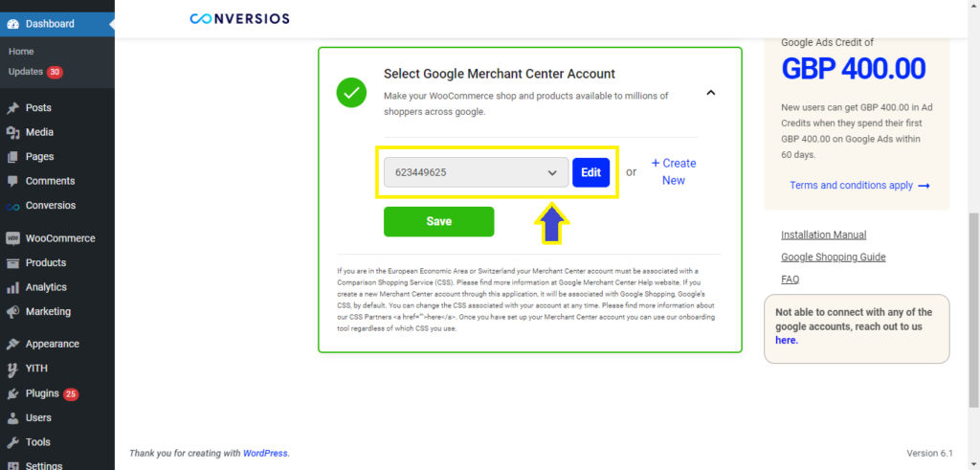Open the Comments menu
Image resolution: width=980 pixels, height=470 pixels.
pos(57,181)
